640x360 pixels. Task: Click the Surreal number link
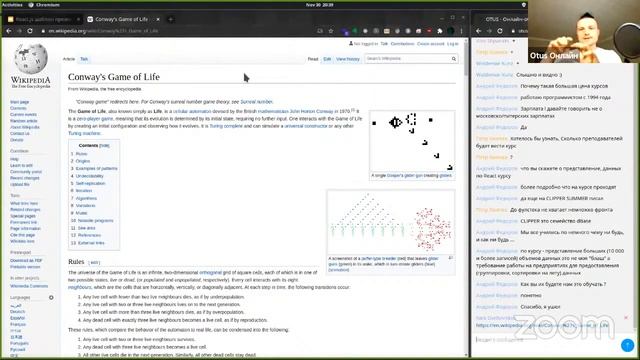pyautogui.click(x=256, y=102)
